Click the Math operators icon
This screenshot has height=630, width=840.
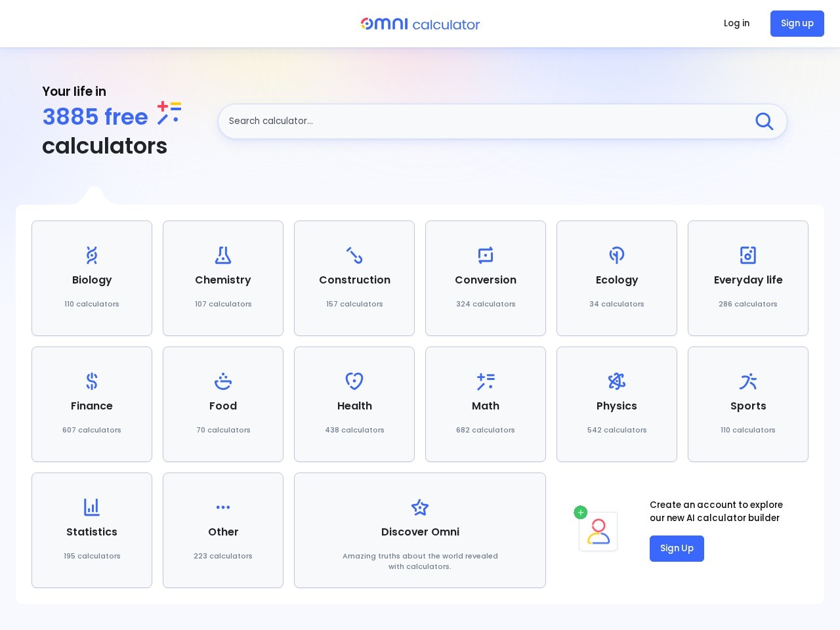coord(486,381)
